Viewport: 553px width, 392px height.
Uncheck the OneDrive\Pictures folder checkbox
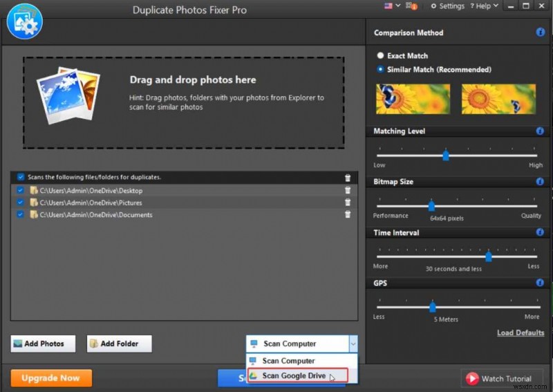(21, 203)
